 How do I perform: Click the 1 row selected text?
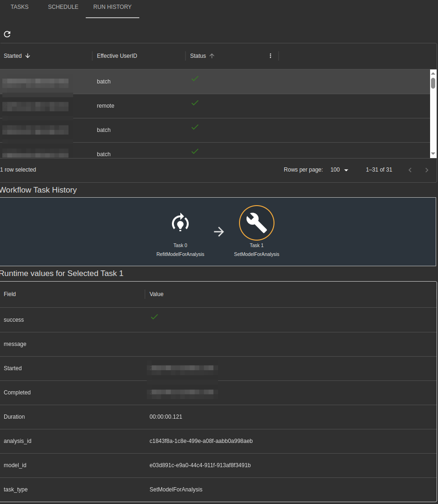pyautogui.click(x=18, y=170)
